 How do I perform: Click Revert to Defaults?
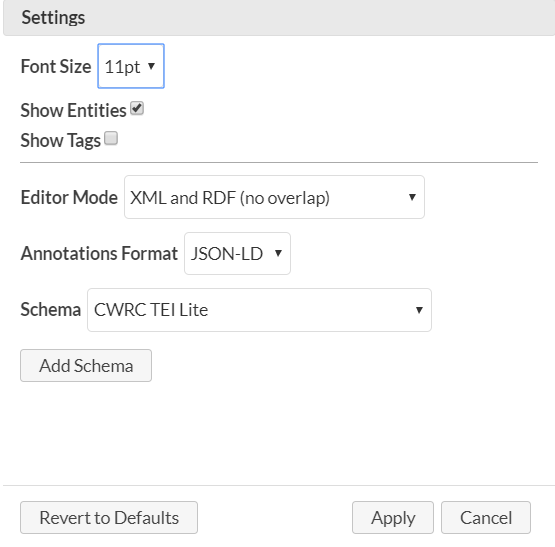pyautogui.click(x=109, y=517)
